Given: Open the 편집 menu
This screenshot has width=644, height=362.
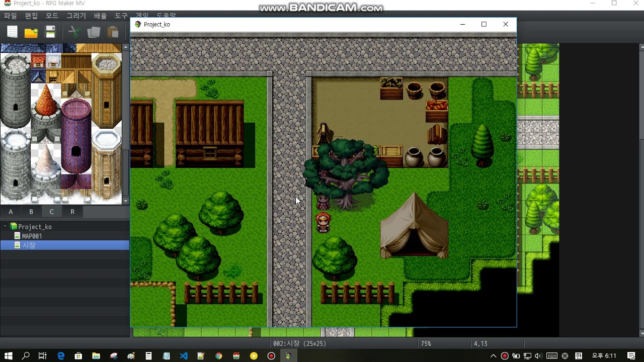Looking at the screenshot, I should pos(31,16).
